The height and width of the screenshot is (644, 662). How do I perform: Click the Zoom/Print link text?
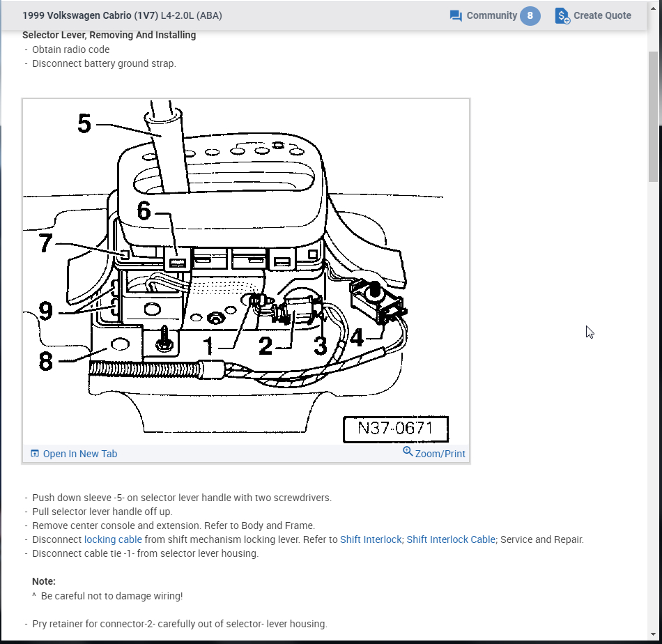(440, 454)
